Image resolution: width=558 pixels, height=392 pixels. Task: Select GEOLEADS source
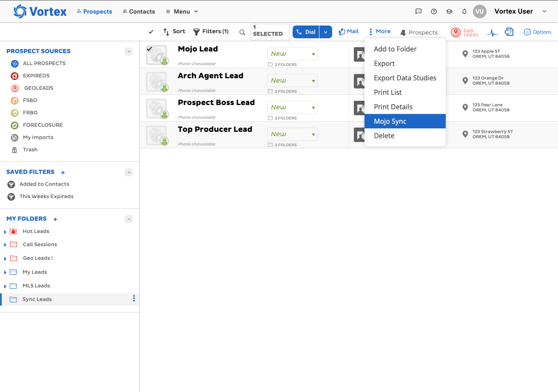[32, 88]
